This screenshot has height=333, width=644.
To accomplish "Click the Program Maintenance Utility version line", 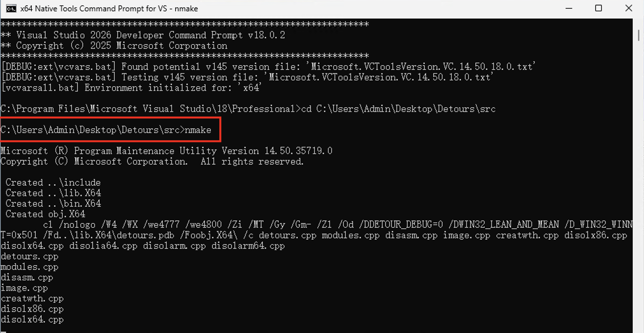I will [166, 151].
